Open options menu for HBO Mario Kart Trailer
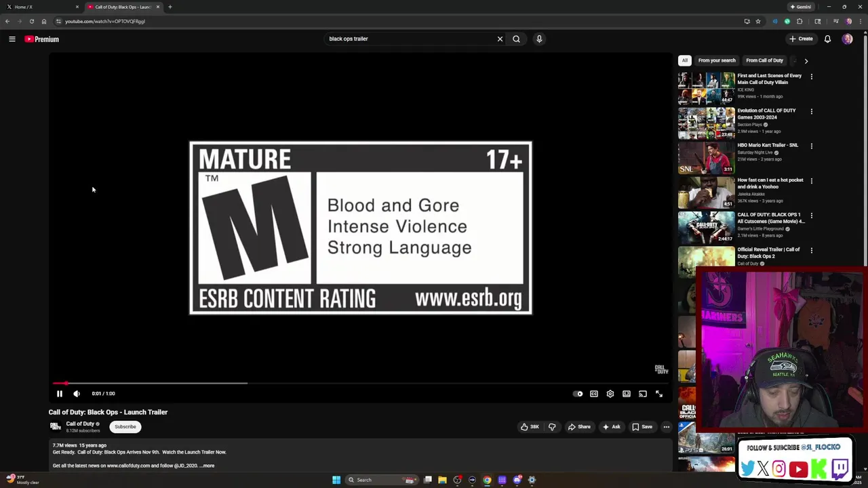Image resolution: width=868 pixels, height=488 pixels. point(811,146)
